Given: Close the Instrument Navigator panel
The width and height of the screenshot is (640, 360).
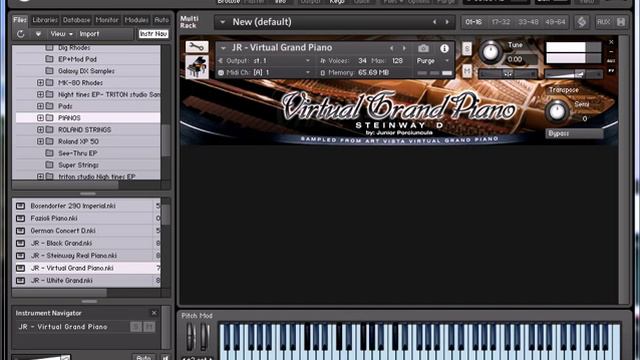Looking at the screenshot, I should [154, 313].
